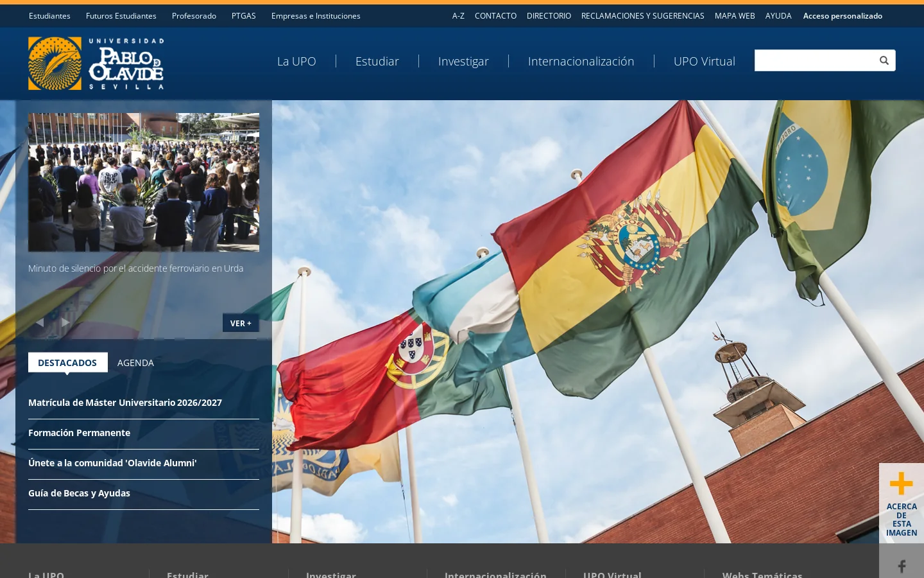The width and height of the screenshot is (924, 578).
Task: Open the MAPA WEB link
Action: pyautogui.click(x=735, y=15)
